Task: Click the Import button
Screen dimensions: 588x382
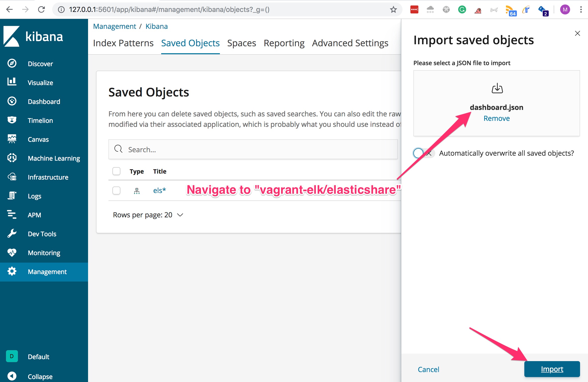Action: (x=552, y=369)
